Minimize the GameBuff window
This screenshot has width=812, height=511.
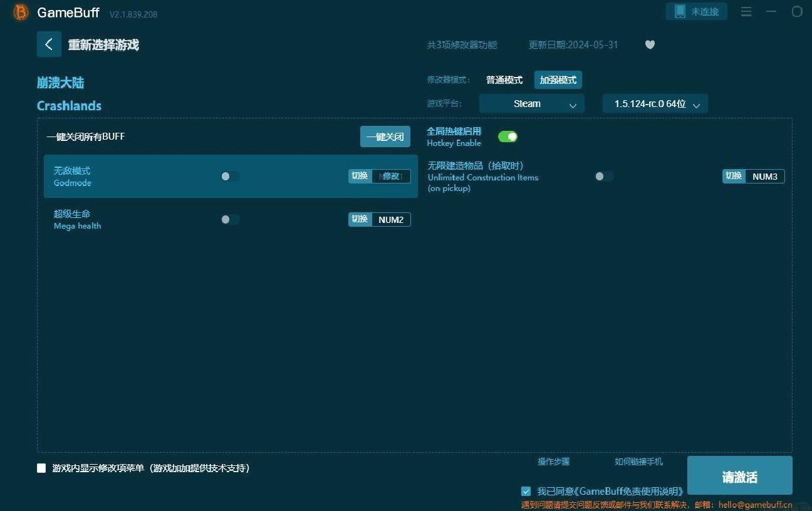[x=771, y=12]
